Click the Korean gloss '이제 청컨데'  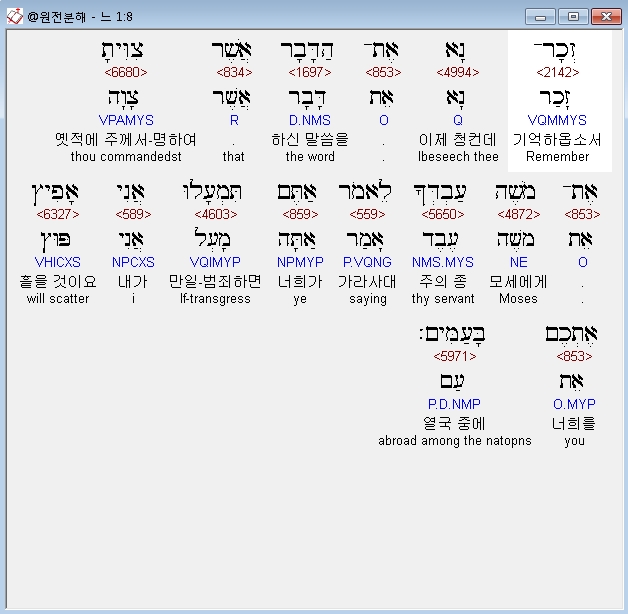(458, 139)
